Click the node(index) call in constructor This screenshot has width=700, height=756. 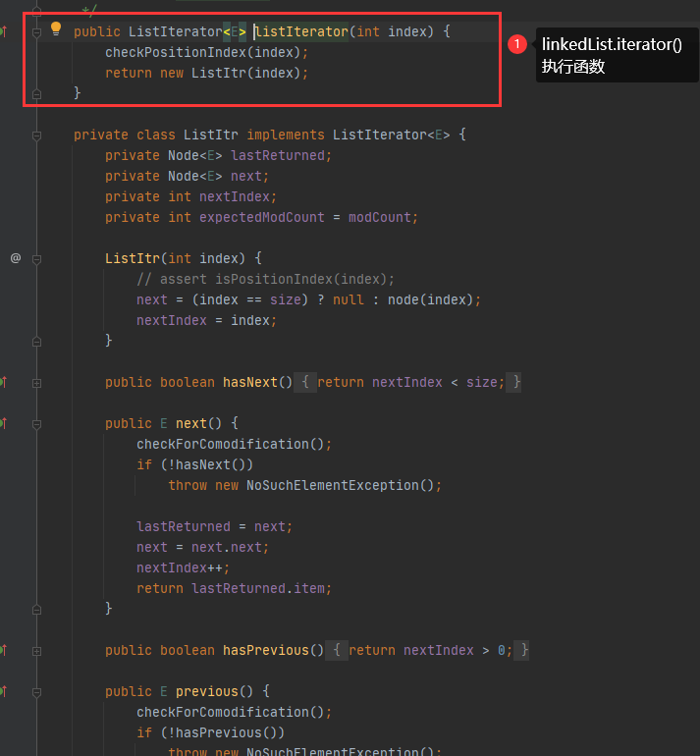[431, 299]
